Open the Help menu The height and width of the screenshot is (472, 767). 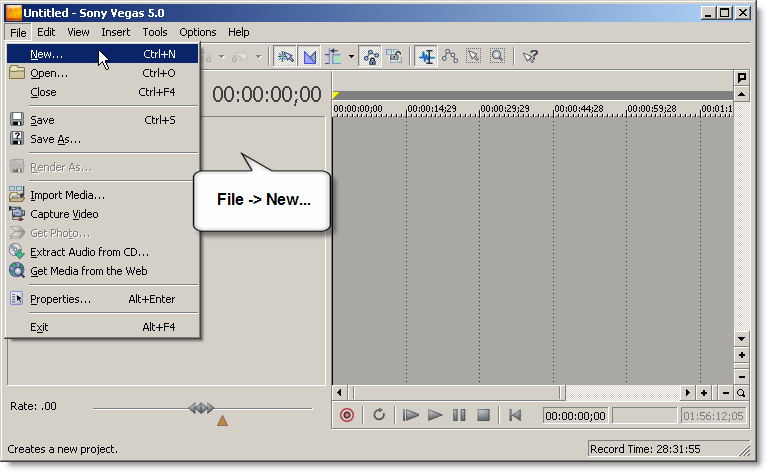click(x=238, y=32)
